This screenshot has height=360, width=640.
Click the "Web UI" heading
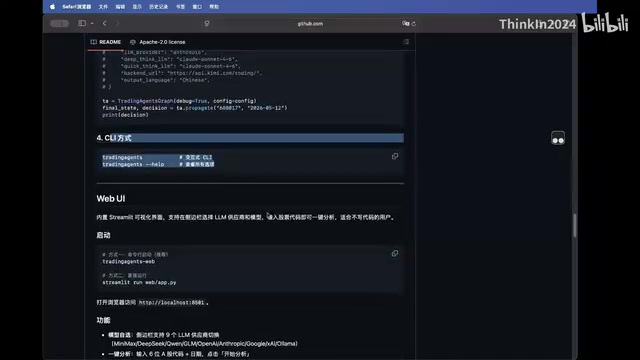pyautogui.click(x=111, y=198)
